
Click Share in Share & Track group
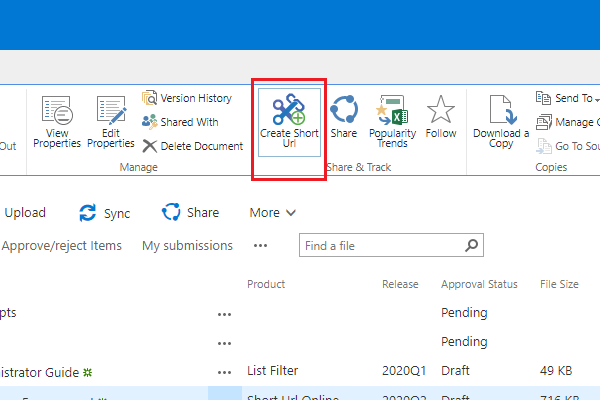(x=344, y=117)
